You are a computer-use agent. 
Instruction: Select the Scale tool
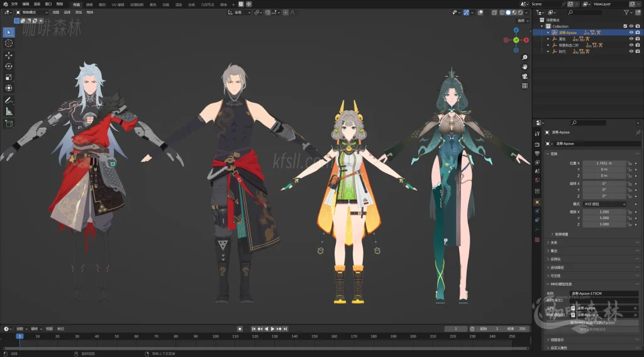pos(9,77)
